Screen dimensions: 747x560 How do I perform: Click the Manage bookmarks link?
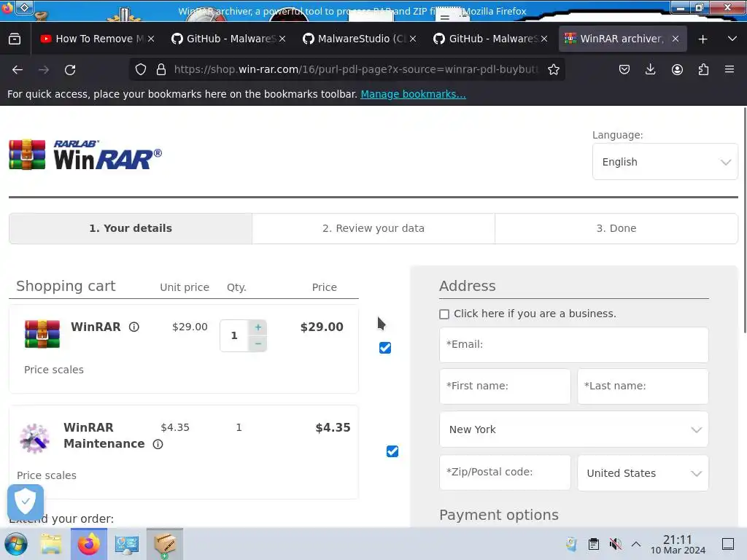413,94
